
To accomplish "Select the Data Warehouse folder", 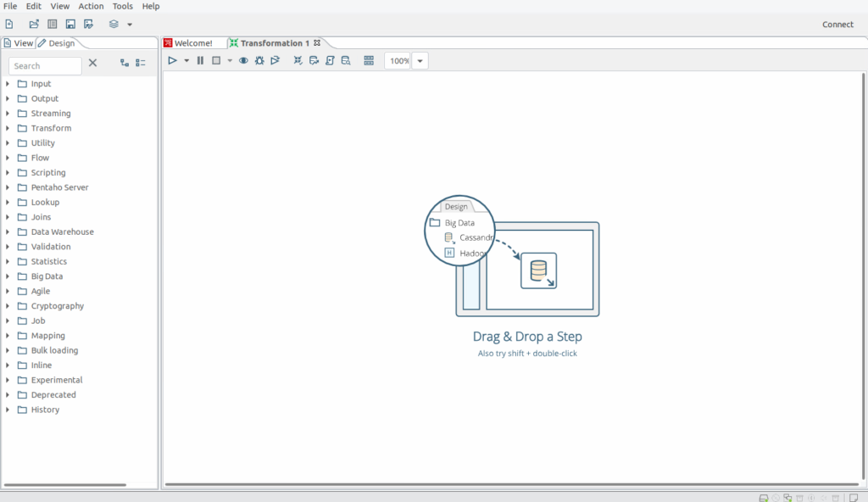I will (62, 231).
